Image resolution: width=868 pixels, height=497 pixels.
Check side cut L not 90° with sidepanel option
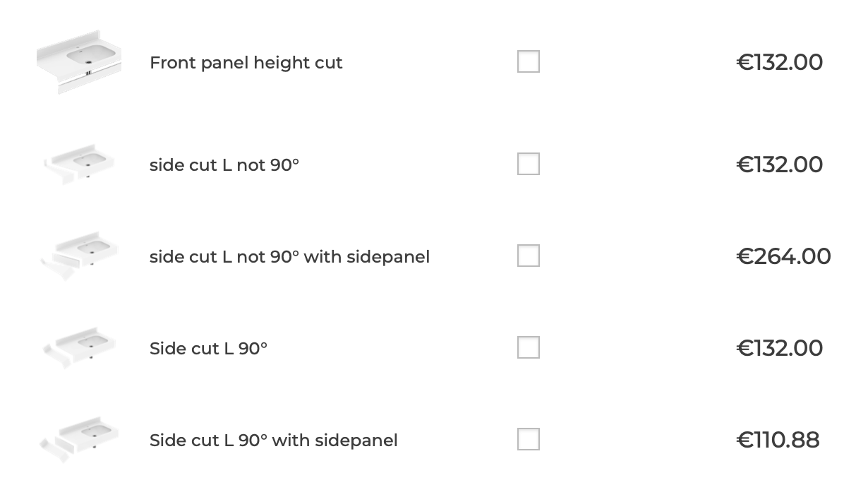pos(529,256)
